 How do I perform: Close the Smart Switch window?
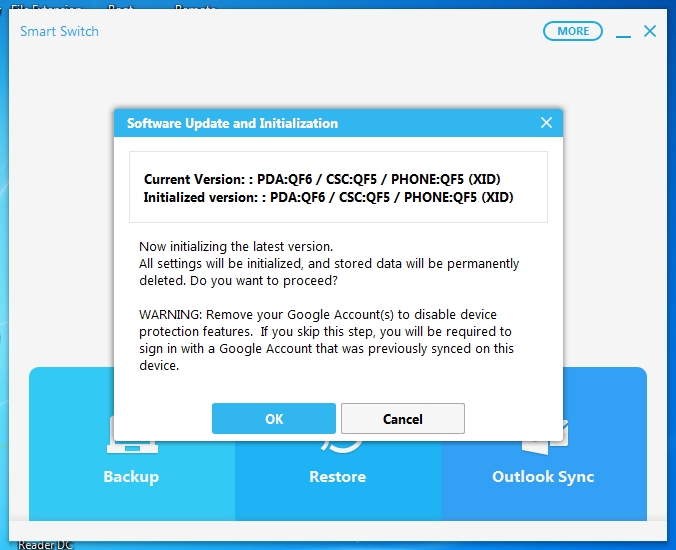650,31
